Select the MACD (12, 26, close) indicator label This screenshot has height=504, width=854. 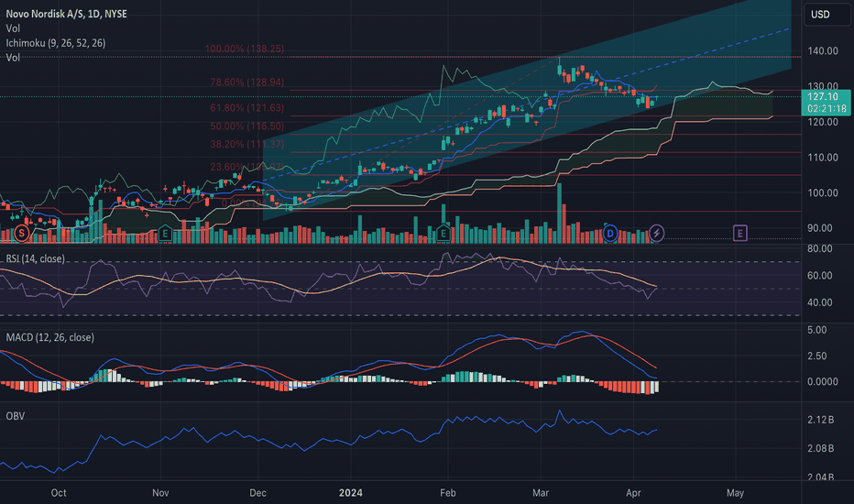pos(50,337)
